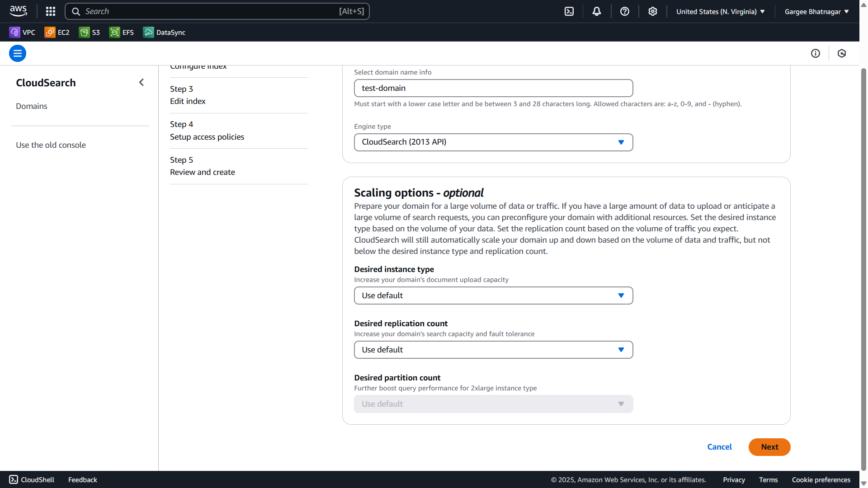Open the help question-mark menu
The width and height of the screenshot is (868, 488).
[625, 11]
